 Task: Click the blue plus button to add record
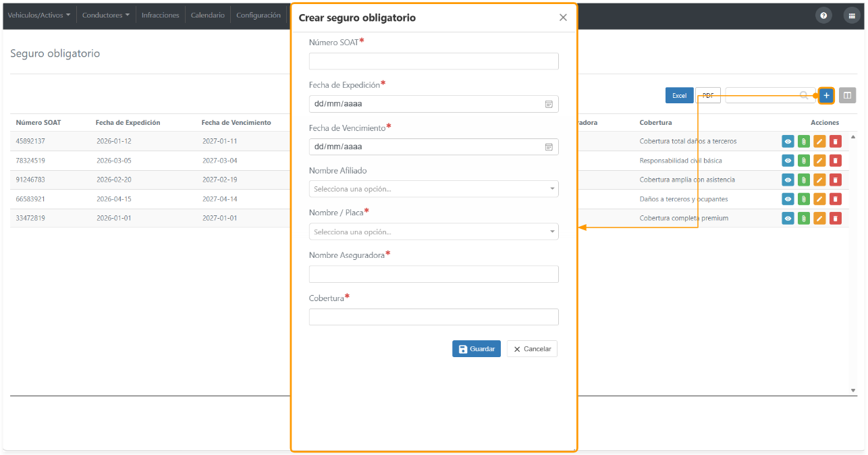click(x=827, y=96)
